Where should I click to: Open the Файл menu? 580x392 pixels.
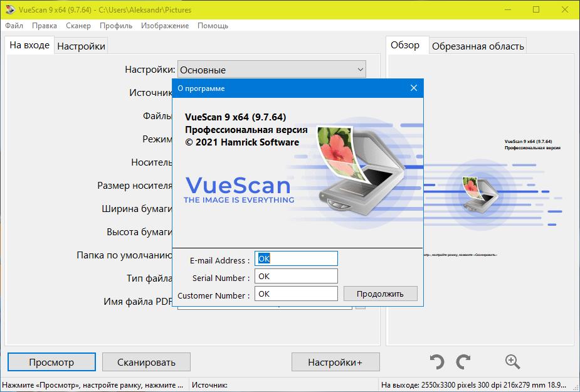14,26
